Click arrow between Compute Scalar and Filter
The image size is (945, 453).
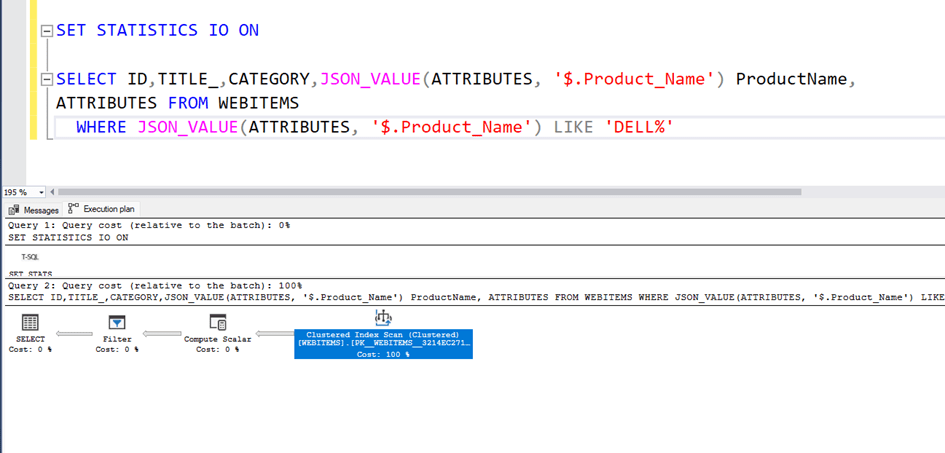click(x=160, y=334)
